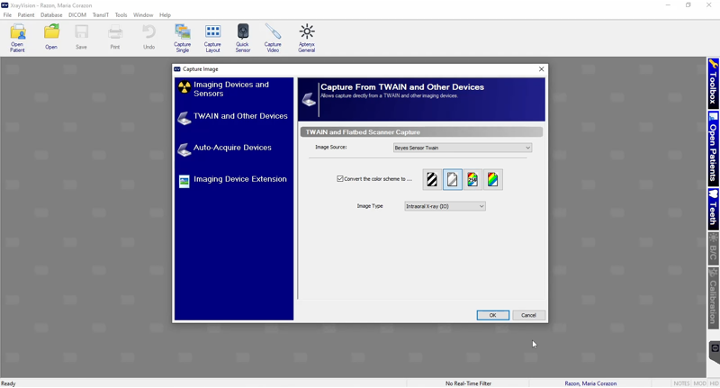The width and height of the screenshot is (720, 388).
Task: Open the Tools menu
Action: pyautogui.click(x=121, y=15)
